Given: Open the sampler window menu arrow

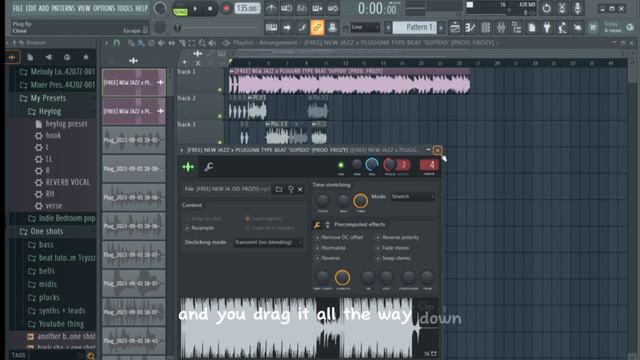Looking at the screenshot, I should (x=182, y=150).
